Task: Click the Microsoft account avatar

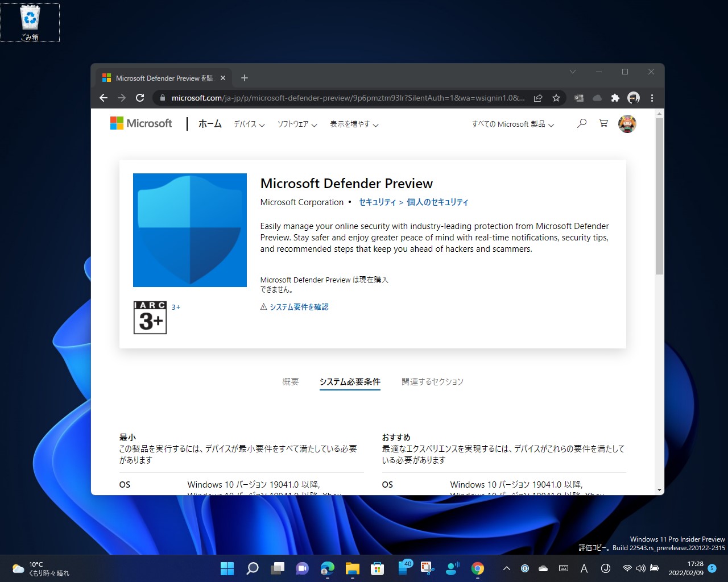Action: point(627,123)
